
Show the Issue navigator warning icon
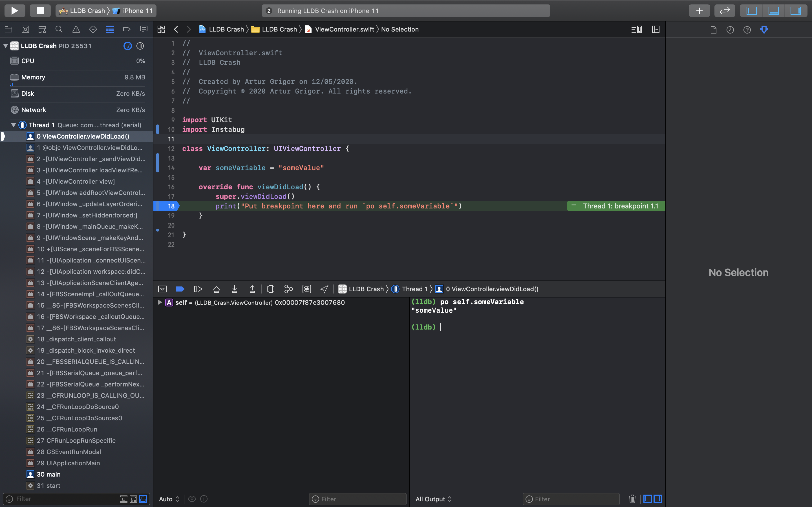coord(76,29)
